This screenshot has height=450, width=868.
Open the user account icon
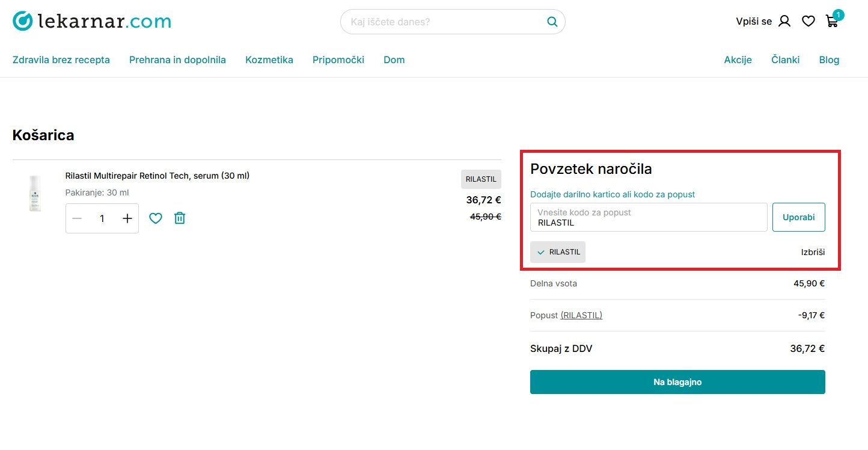click(784, 22)
